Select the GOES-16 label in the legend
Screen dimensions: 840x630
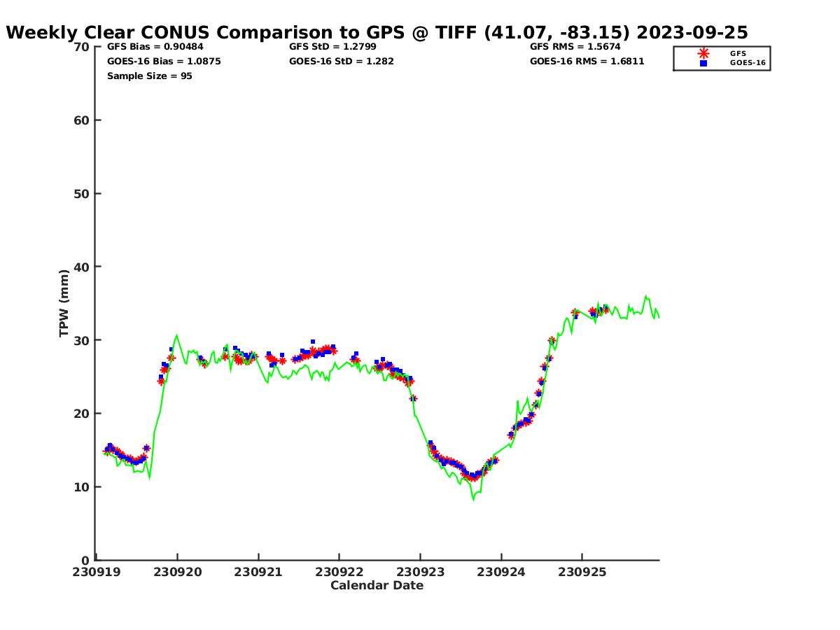(748, 63)
